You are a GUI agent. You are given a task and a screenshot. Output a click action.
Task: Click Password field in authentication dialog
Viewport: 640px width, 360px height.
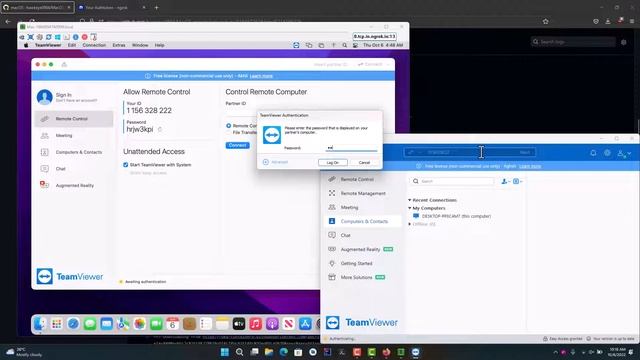point(351,148)
